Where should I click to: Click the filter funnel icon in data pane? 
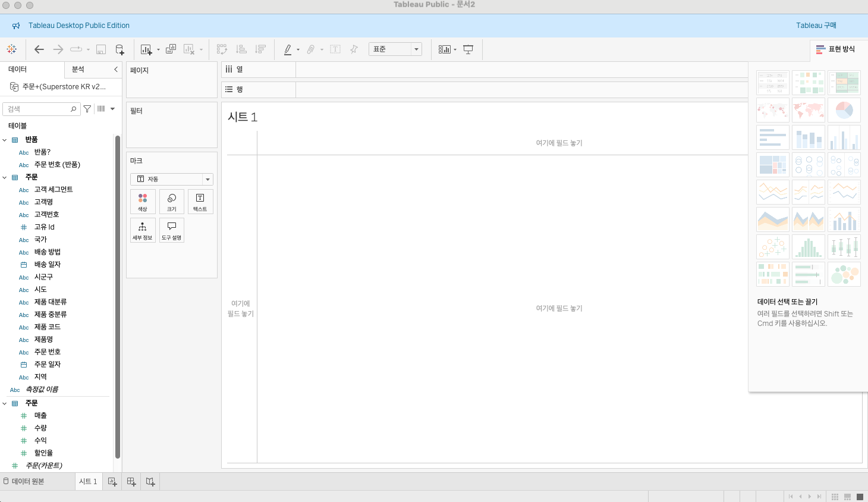(x=87, y=109)
